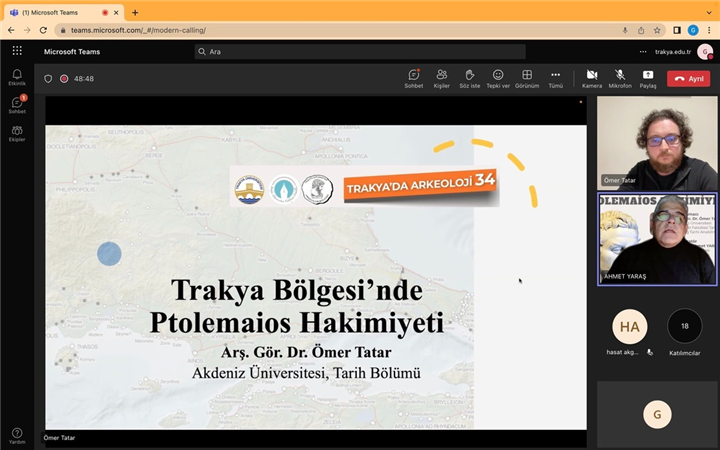Click the G self-view avatar
The width and height of the screenshot is (720, 450).
click(x=657, y=415)
